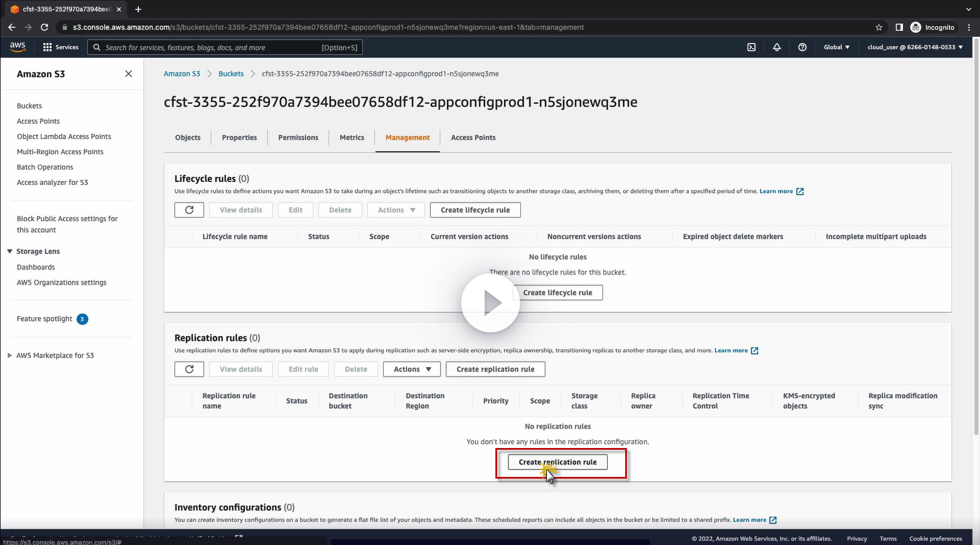Bookmark this page with the star icon
This screenshot has height=545, width=980.
[x=879, y=27]
